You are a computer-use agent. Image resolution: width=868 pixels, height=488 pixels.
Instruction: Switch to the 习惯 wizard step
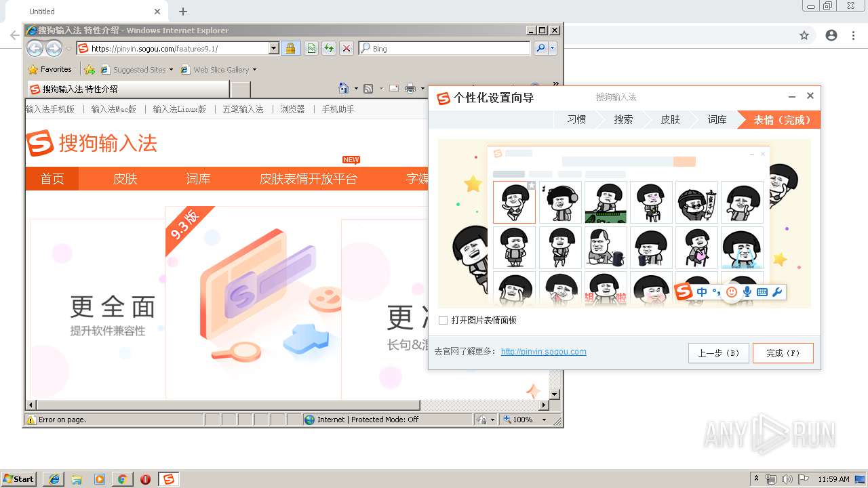tap(576, 119)
